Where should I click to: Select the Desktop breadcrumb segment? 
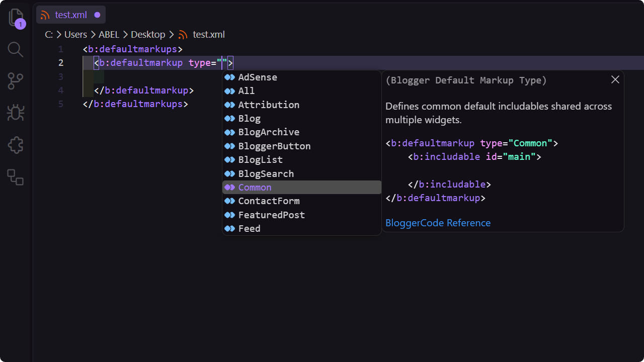(x=148, y=35)
